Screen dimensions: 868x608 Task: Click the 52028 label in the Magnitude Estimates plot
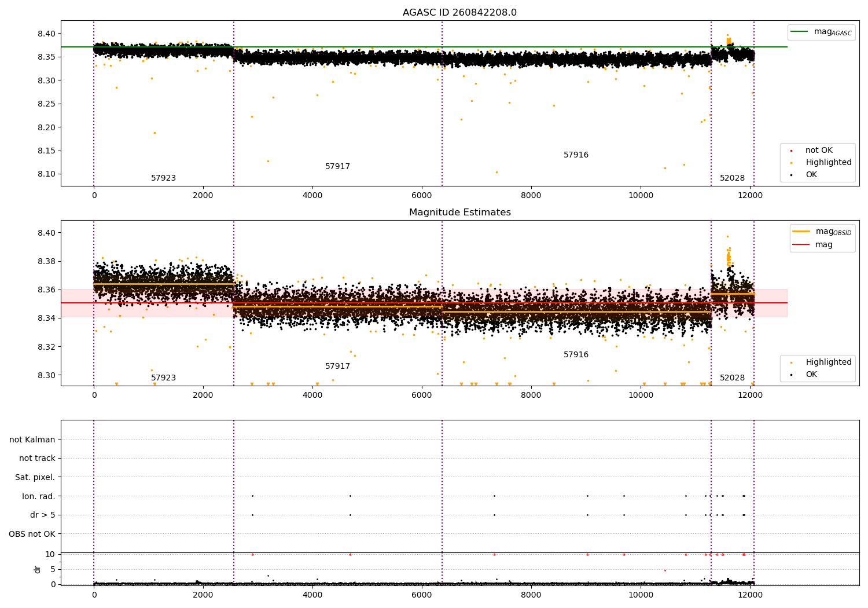coord(732,378)
